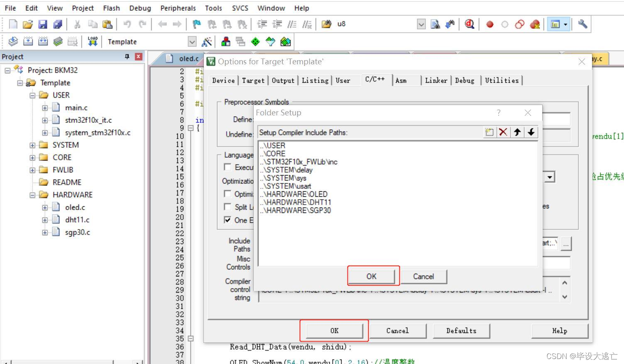Click the Translate current file icon
624x364 pixels.
13,42
